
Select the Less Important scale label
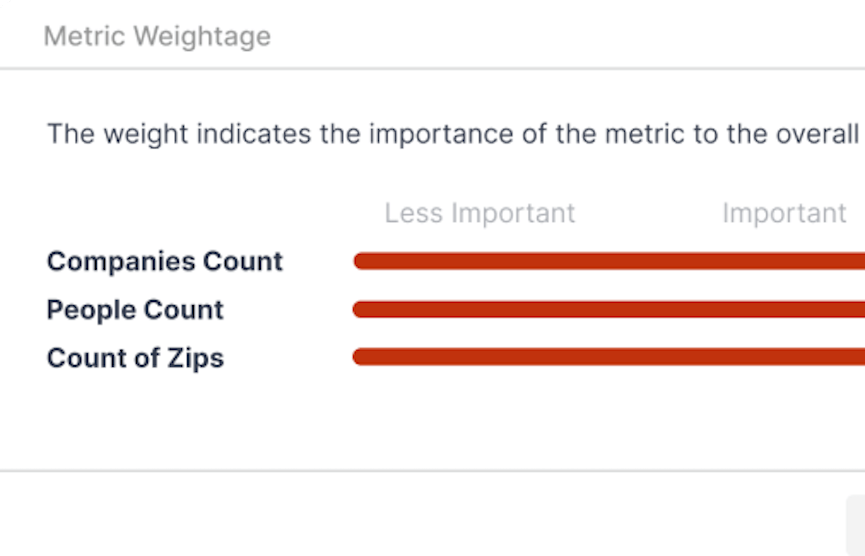click(x=480, y=213)
